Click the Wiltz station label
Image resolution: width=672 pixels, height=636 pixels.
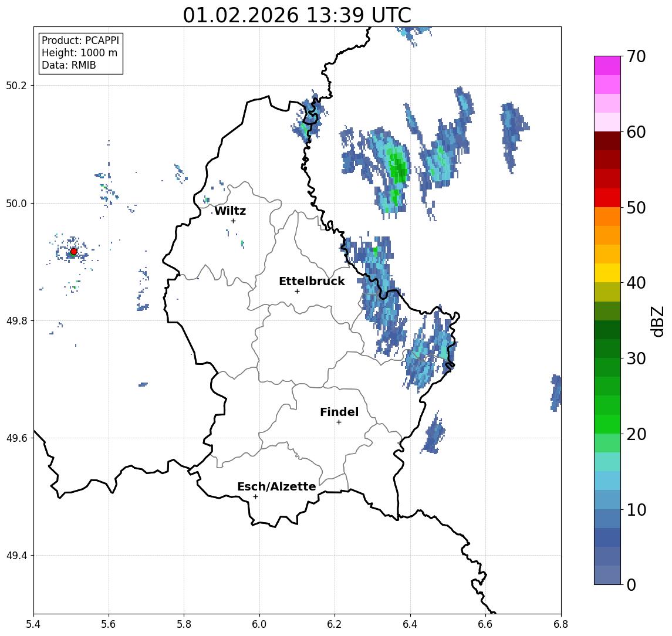[x=230, y=211]
